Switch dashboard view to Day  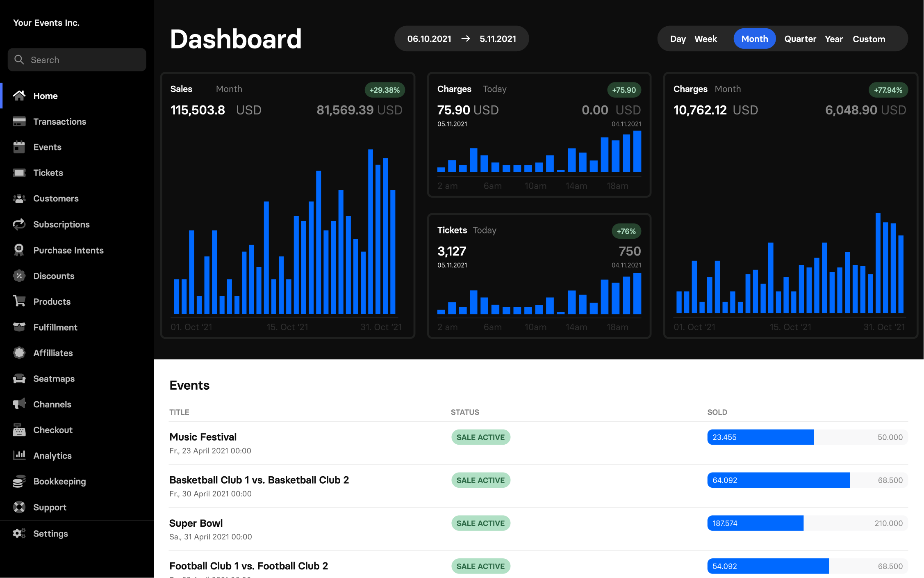pos(678,39)
